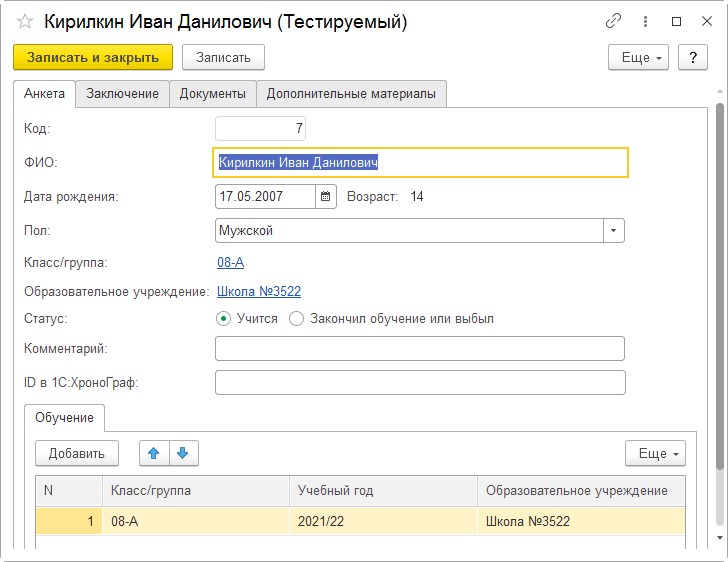Open the Документы tab
This screenshot has height=562, width=728.
[213, 94]
